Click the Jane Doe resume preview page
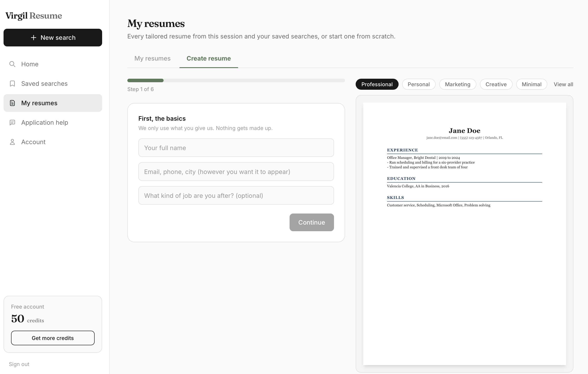The height and width of the screenshot is (374, 588). [x=464, y=234]
